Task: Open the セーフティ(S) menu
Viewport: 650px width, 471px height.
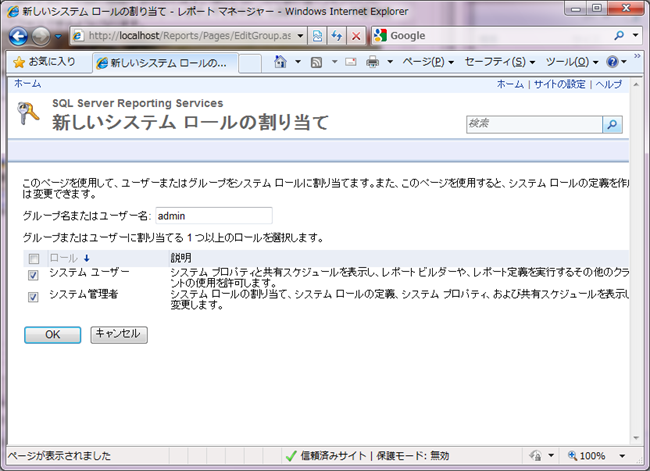Action: tap(500, 62)
